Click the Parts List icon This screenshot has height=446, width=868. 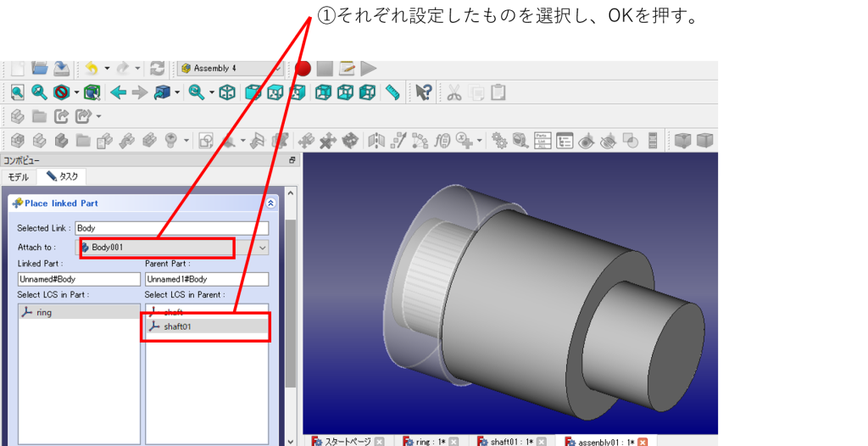click(x=542, y=140)
